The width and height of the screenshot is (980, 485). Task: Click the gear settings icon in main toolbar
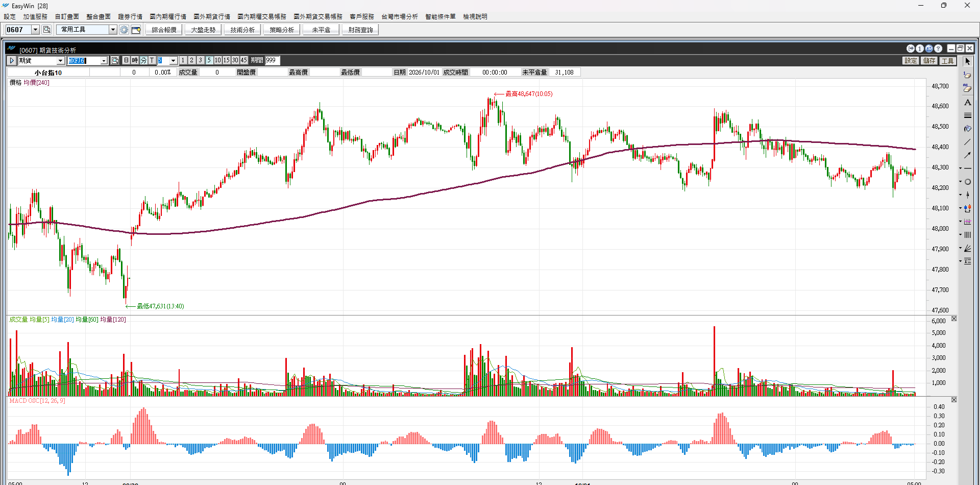[124, 30]
